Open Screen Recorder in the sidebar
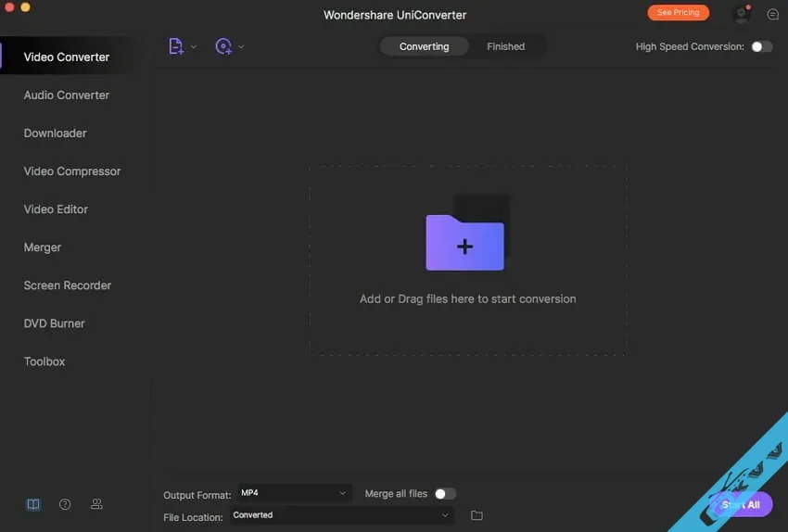Viewport: 788px width, 532px height. coord(68,285)
